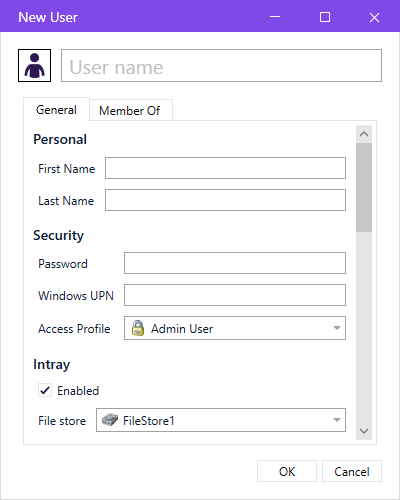Select the General tab
The image size is (400, 500).
(x=56, y=110)
